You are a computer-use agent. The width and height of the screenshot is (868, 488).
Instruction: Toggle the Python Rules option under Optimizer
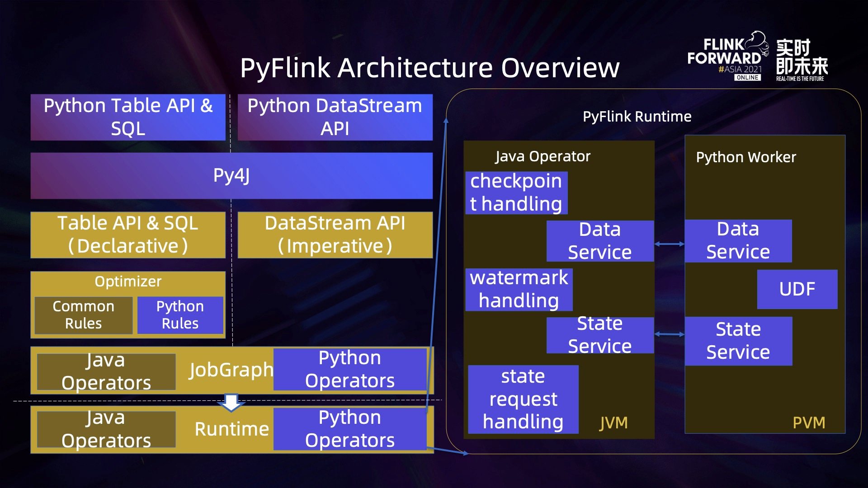180,315
